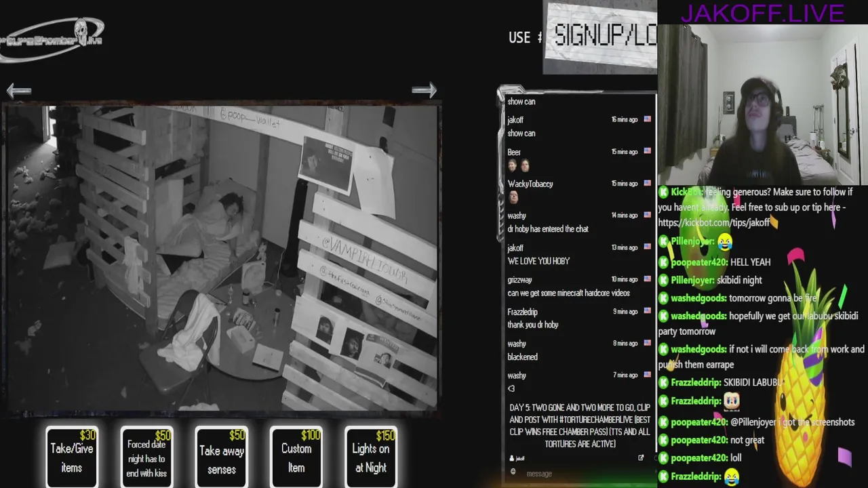Click username WackyTobaccy in site chat

pyautogui.click(x=530, y=184)
